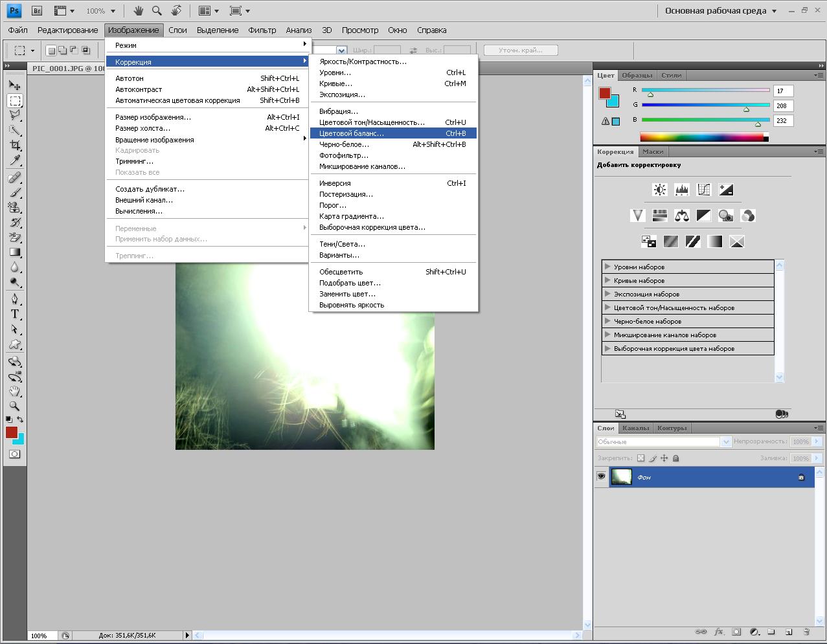The width and height of the screenshot is (827, 644).
Task: Select the Horizontal Type tool
Action: (15, 314)
